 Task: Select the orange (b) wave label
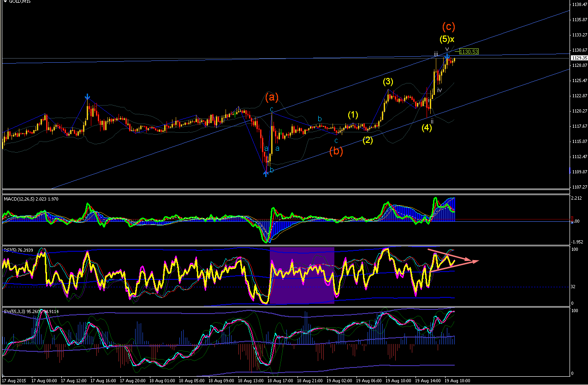click(336, 151)
